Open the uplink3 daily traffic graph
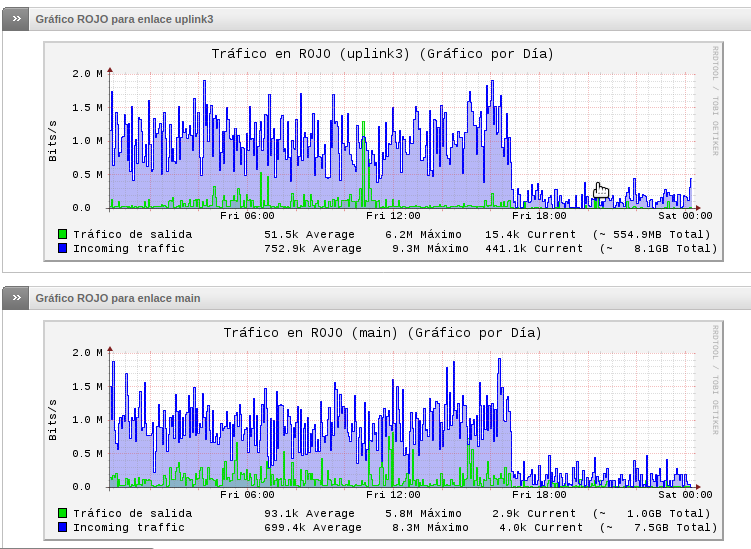 tap(383, 151)
